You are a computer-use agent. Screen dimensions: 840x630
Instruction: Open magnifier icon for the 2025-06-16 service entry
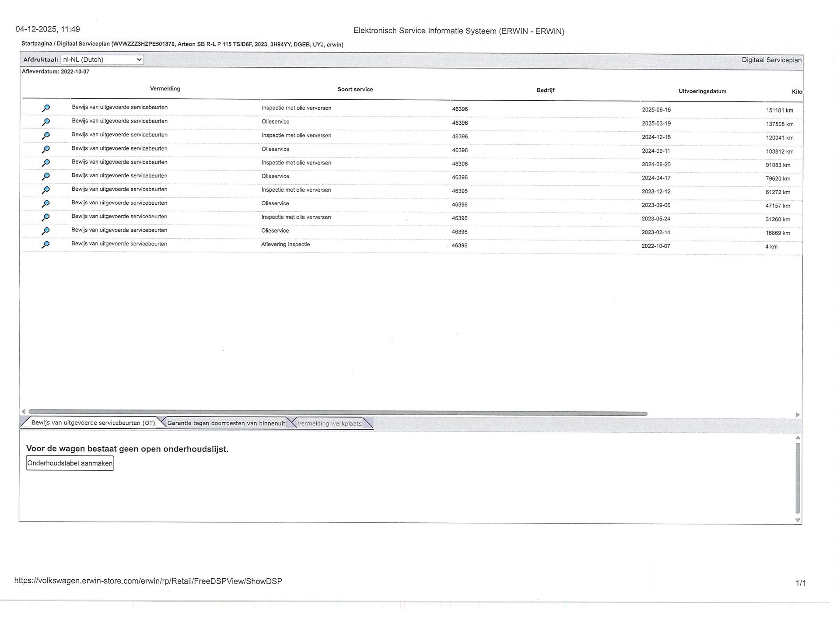click(x=45, y=108)
